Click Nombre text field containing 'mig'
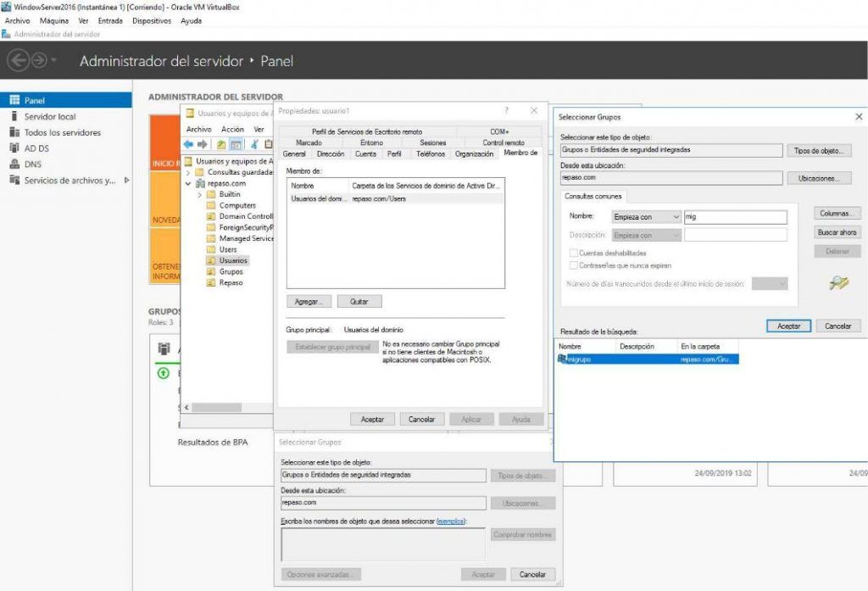Image resolution: width=868 pixels, height=591 pixels. pyautogui.click(x=735, y=217)
